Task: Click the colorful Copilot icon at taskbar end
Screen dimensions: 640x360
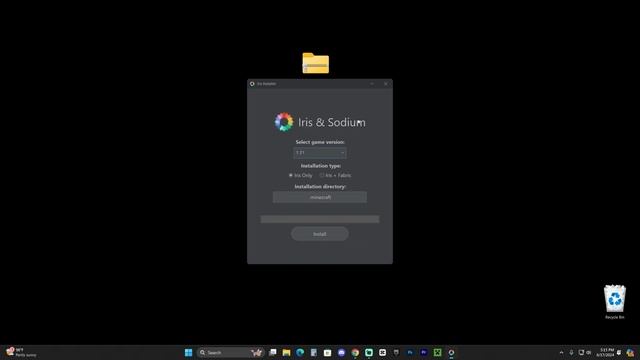Action: [631, 353]
